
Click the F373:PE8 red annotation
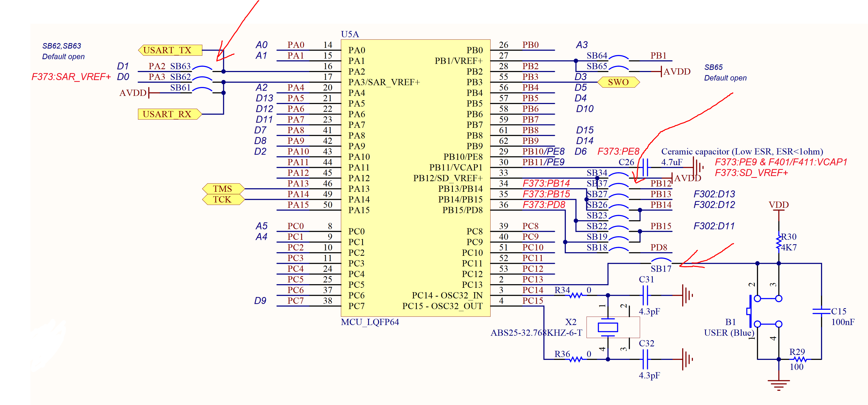pyautogui.click(x=618, y=152)
